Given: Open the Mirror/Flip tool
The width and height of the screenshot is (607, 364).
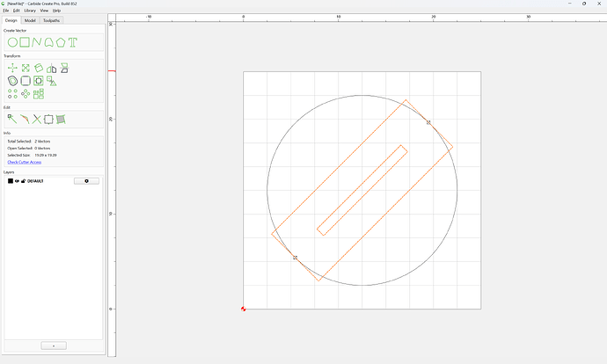Looking at the screenshot, I should (x=52, y=69).
